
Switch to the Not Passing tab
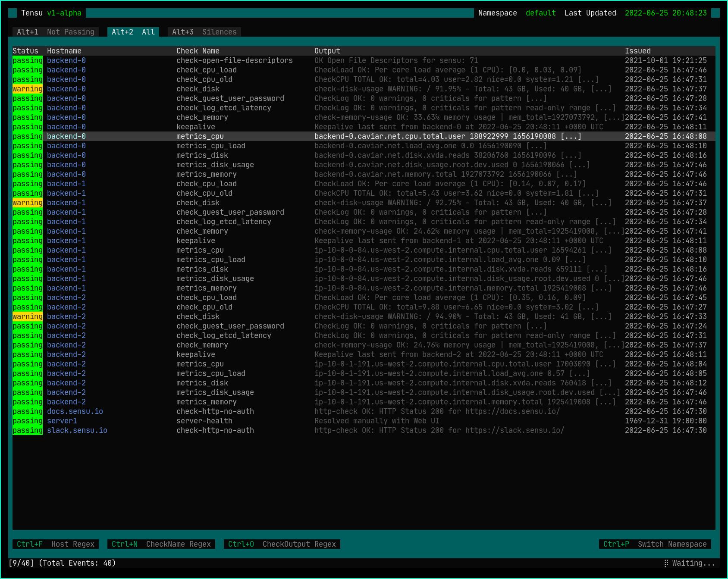pyautogui.click(x=56, y=32)
